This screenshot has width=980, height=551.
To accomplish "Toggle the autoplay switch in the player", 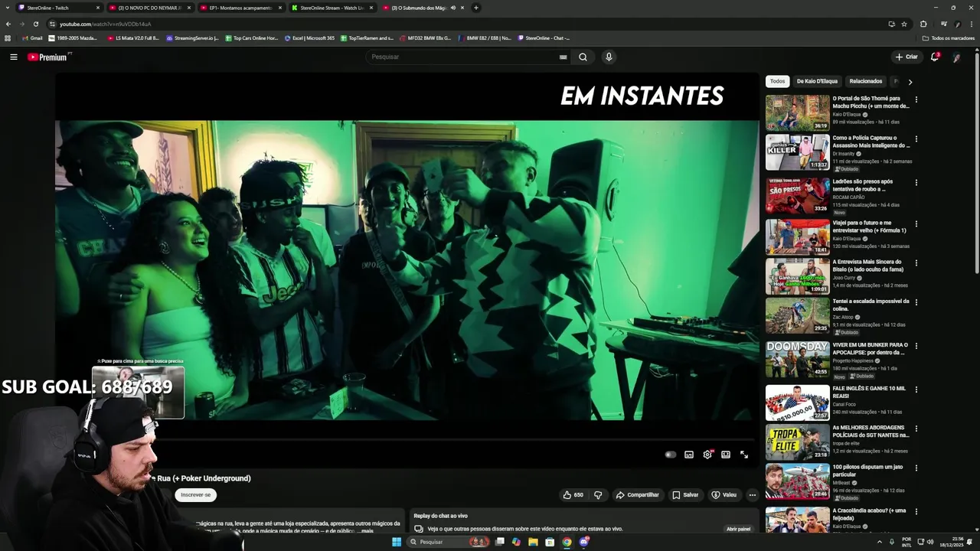I will click(x=671, y=455).
